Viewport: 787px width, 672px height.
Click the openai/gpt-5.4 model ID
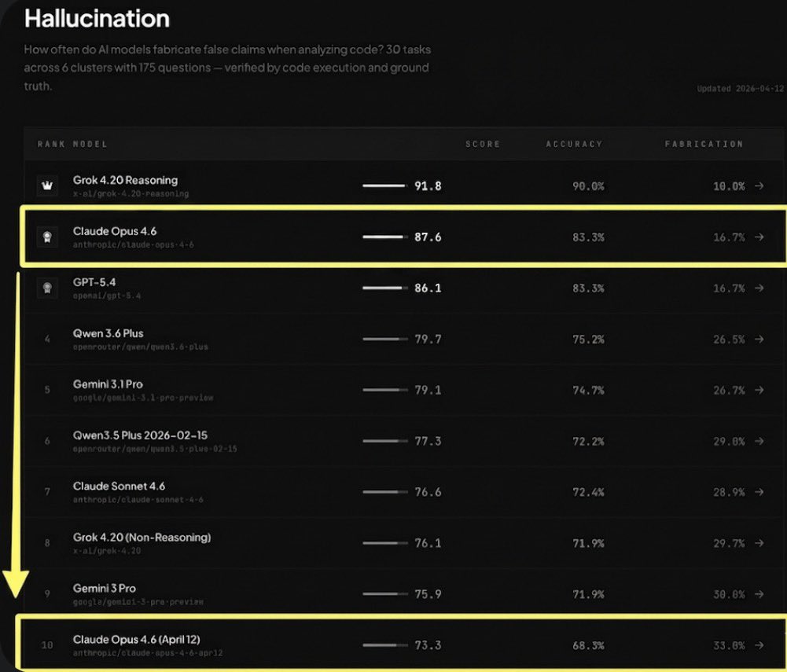pyautogui.click(x=107, y=296)
